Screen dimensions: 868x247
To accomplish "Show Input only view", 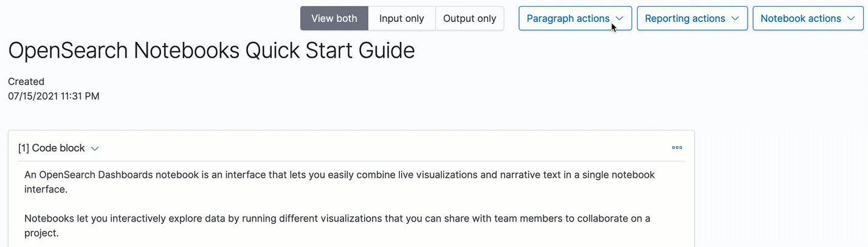I will pyautogui.click(x=401, y=18).
